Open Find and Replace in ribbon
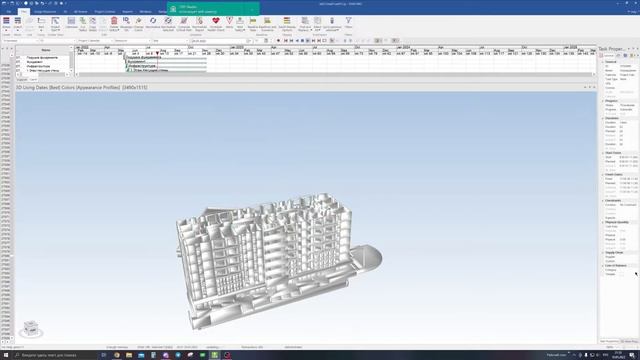640x360 pixels. click(x=305, y=24)
